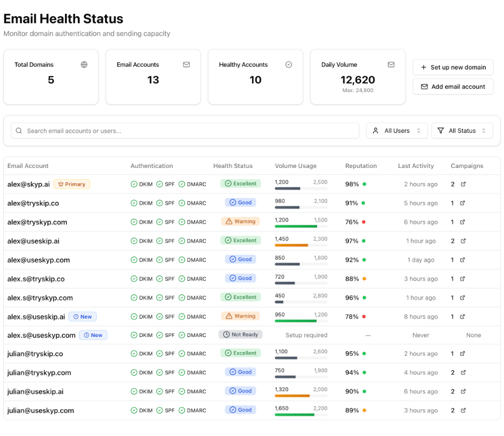Focus the search email accounts field
Image resolution: width=504 pixels, height=436 pixels.
pyautogui.click(x=189, y=131)
